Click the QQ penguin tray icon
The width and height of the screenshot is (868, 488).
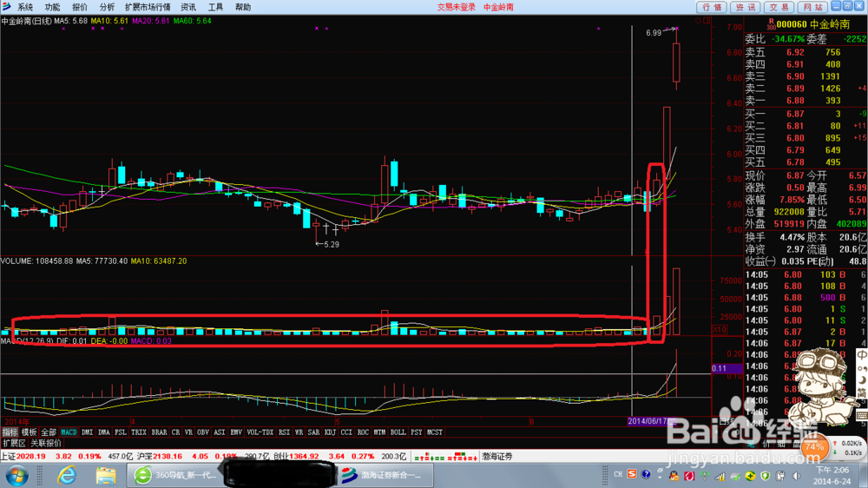[x=674, y=476]
